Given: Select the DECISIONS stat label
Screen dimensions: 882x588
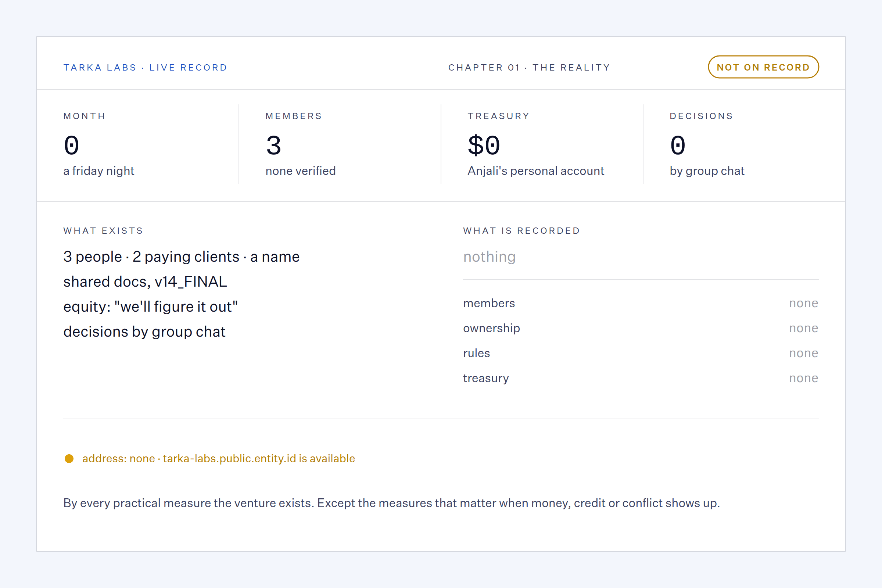Looking at the screenshot, I should point(701,116).
